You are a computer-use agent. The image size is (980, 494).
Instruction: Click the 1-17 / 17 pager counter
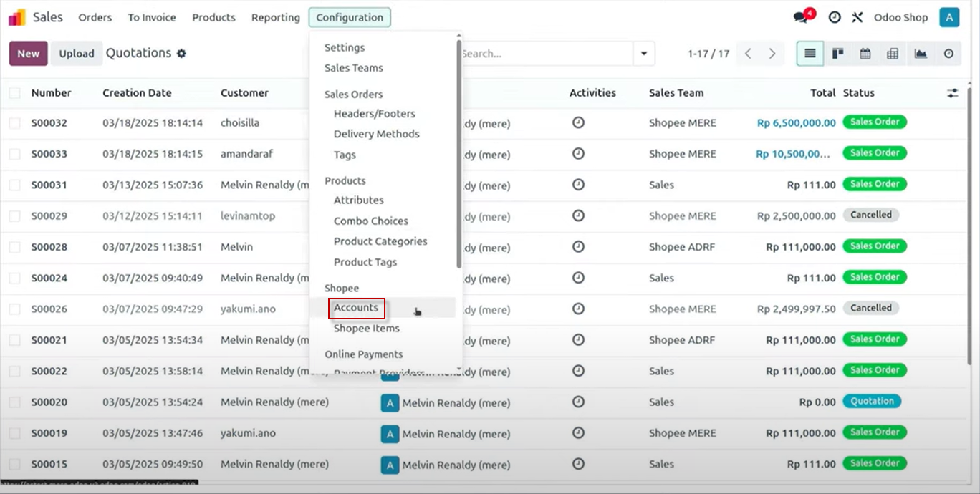pyautogui.click(x=708, y=54)
